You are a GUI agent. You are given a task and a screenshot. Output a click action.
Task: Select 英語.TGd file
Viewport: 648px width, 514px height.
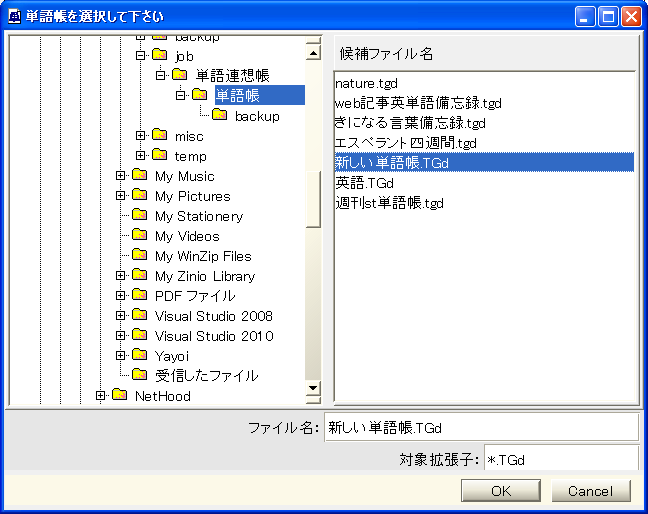pos(364,183)
